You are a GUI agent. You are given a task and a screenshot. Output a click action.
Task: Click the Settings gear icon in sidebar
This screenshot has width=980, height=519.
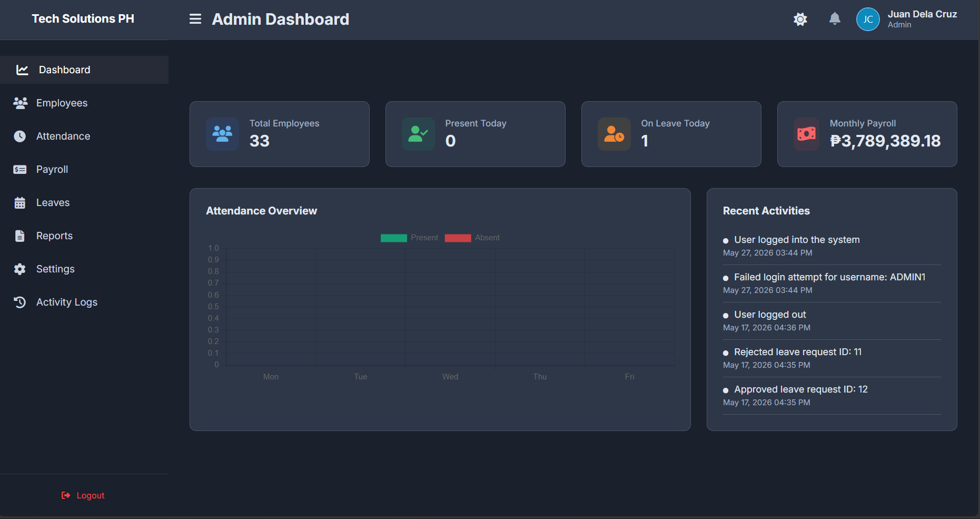coord(20,269)
